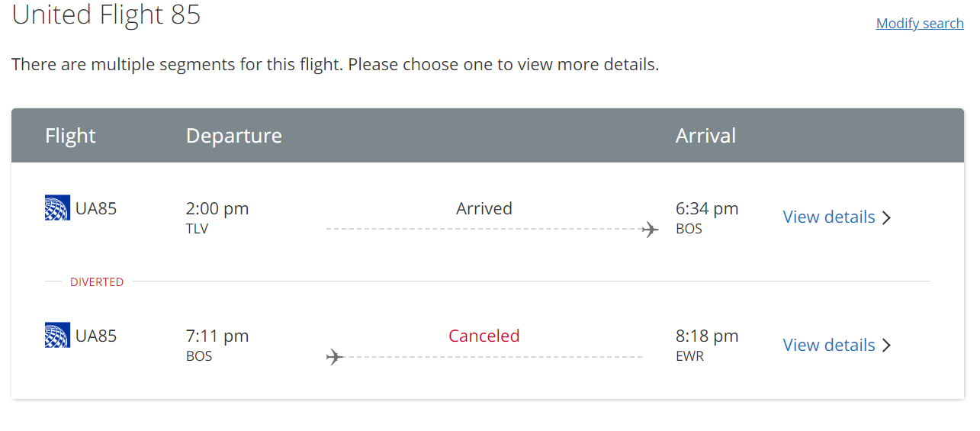Select the Arrived status label
The height and width of the screenshot is (431, 980).
pos(484,208)
